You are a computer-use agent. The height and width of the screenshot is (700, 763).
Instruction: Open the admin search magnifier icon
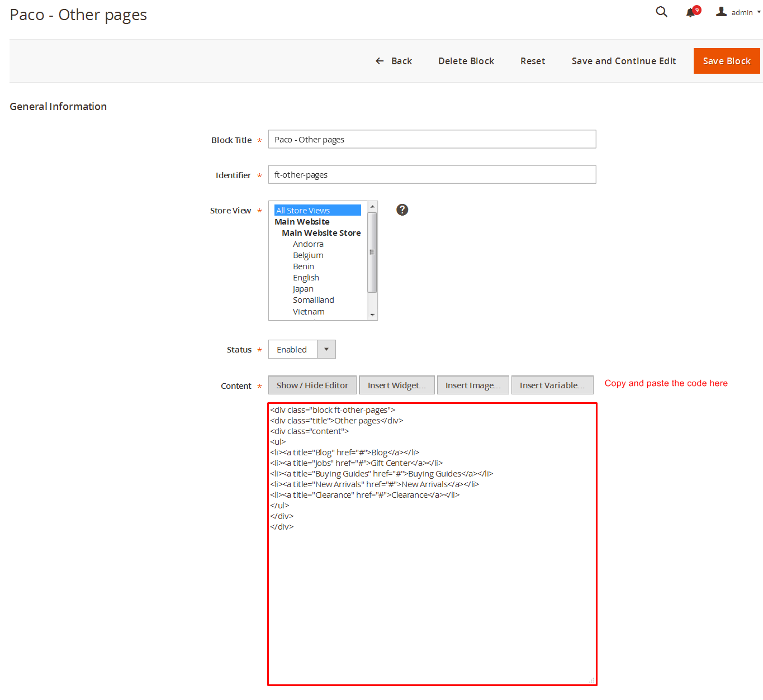(x=661, y=12)
